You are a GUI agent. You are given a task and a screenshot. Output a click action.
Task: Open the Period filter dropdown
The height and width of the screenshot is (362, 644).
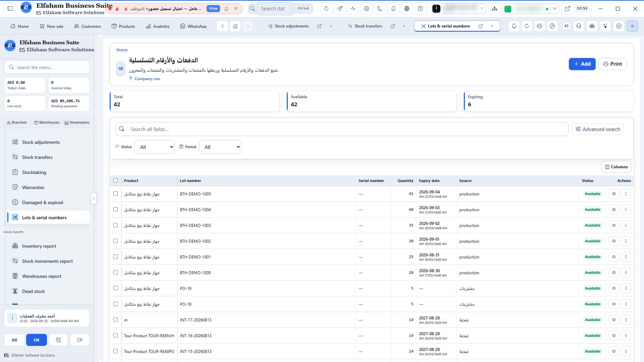(220, 147)
